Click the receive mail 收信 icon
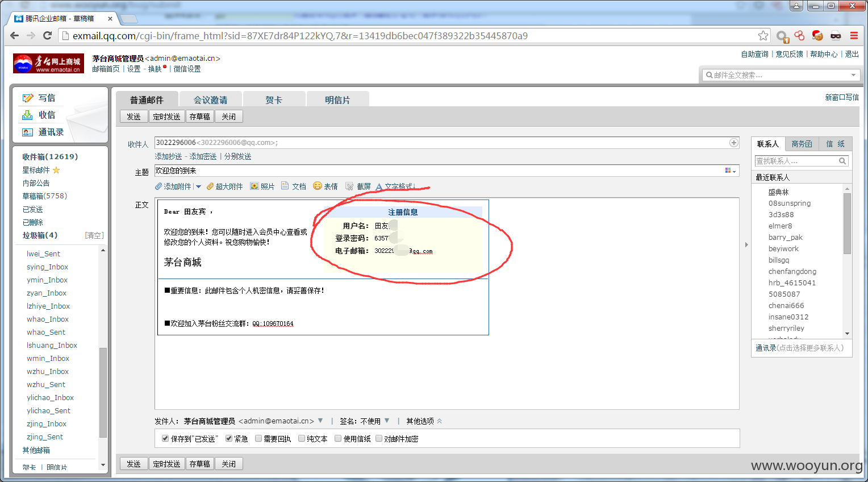This screenshot has height=482, width=868. coord(27,115)
